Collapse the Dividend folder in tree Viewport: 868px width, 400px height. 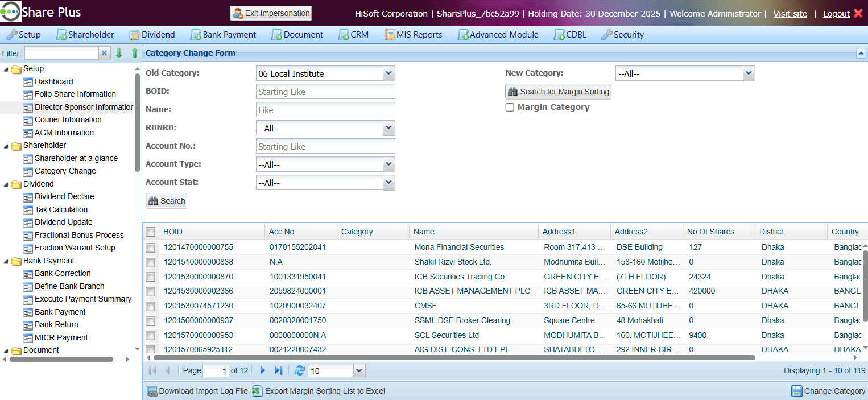pyautogui.click(x=6, y=184)
